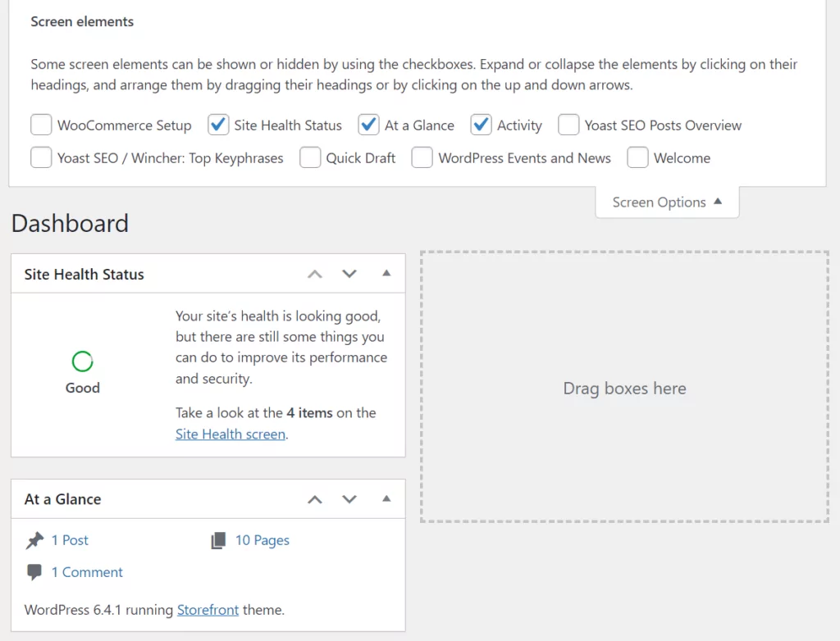
Task: Click the comment bubble icon
Action: pos(34,572)
